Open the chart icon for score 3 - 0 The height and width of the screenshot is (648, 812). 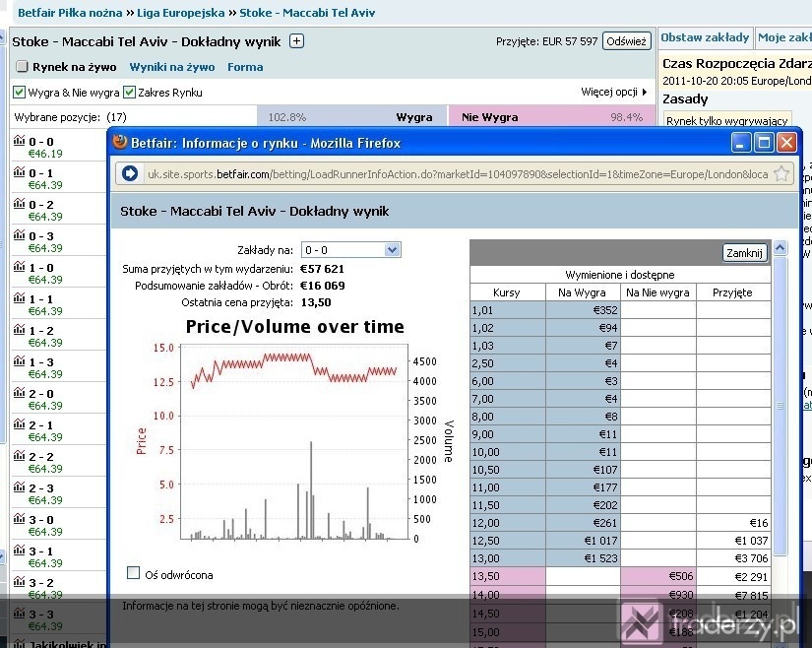tap(19, 519)
